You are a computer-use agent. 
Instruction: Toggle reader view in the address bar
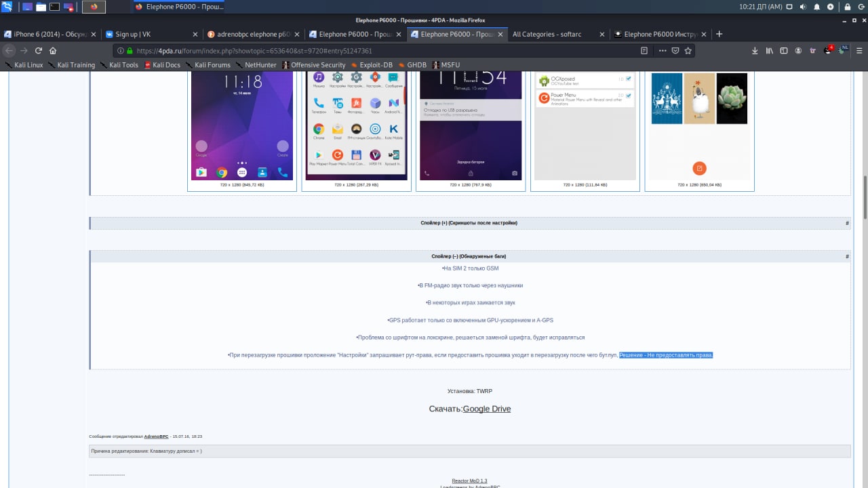coord(644,50)
